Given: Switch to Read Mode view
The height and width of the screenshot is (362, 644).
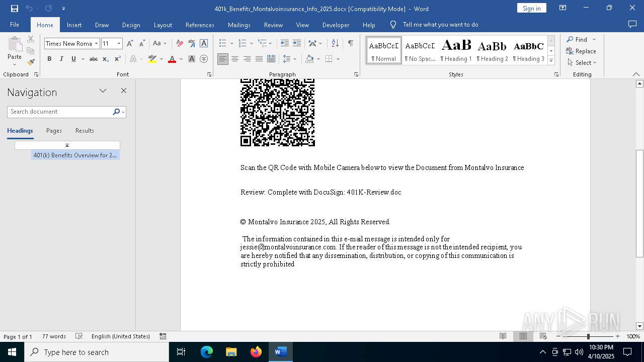Looking at the screenshot, I should (x=503, y=336).
